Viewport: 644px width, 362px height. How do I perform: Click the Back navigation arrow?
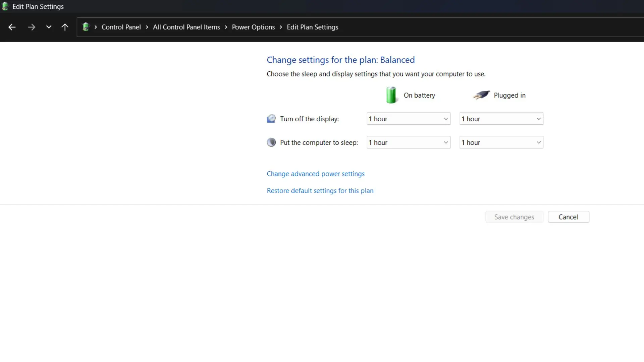point(12,27)
